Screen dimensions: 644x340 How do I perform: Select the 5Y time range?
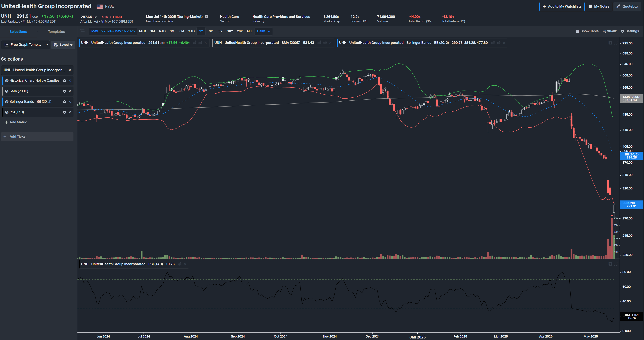click(x=220, y=31)
